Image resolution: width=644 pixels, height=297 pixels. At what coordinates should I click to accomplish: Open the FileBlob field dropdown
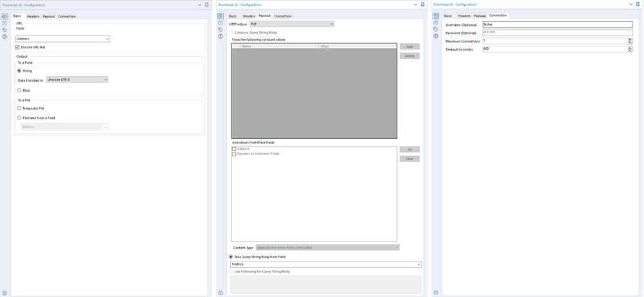pos(326,264)
